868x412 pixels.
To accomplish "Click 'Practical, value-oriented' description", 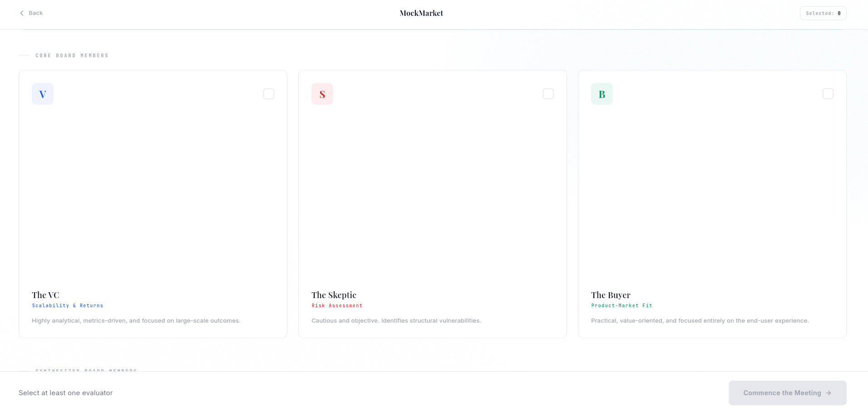I will coord(700,321).
